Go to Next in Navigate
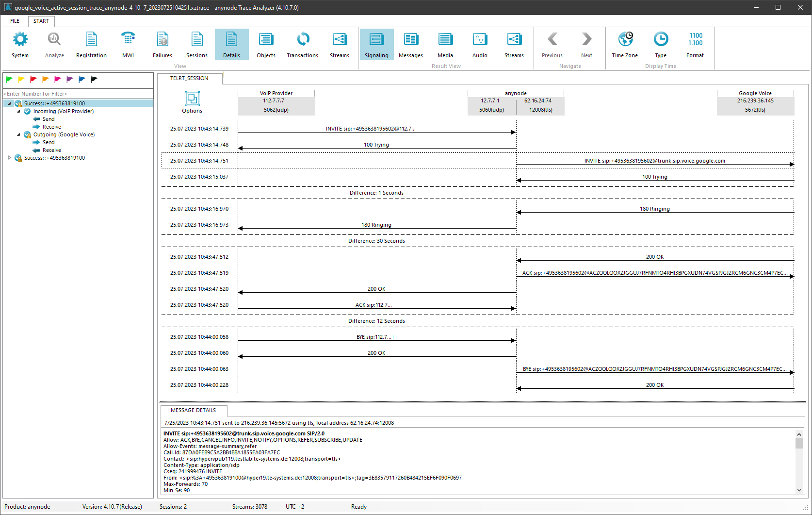Screen dimensions: 812x515 pos(586,45)
